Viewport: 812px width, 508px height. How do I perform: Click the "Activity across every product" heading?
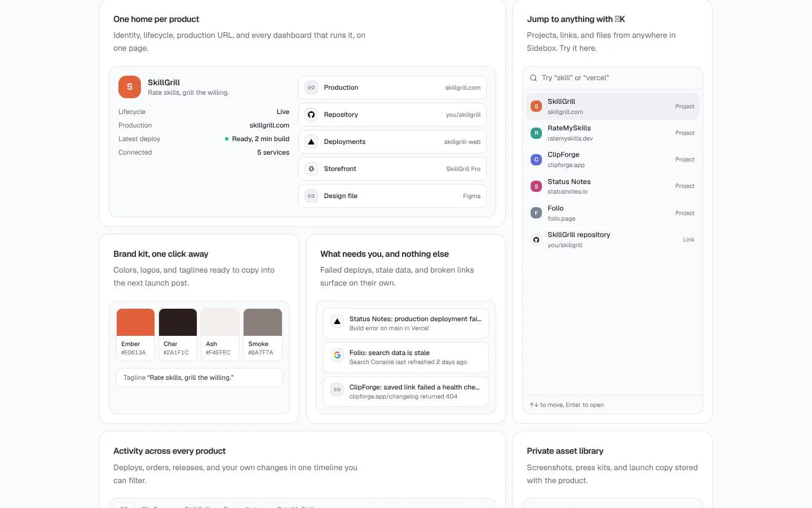(x=169, y=451)
